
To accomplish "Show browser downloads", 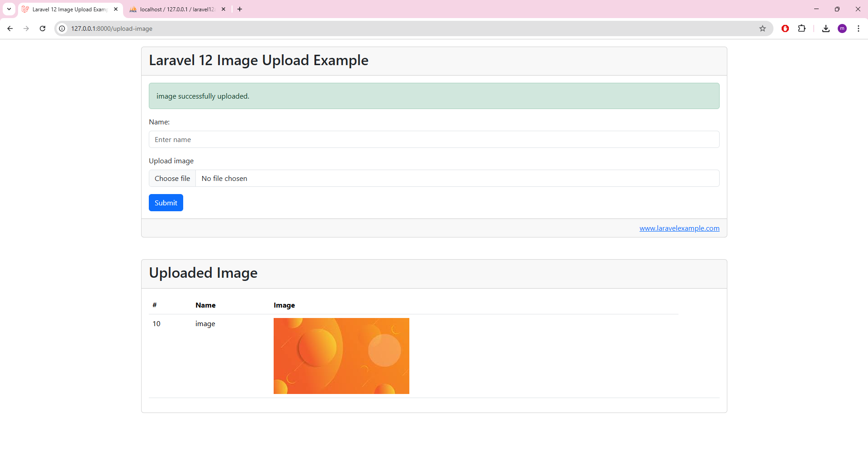I will coord(826,28).
